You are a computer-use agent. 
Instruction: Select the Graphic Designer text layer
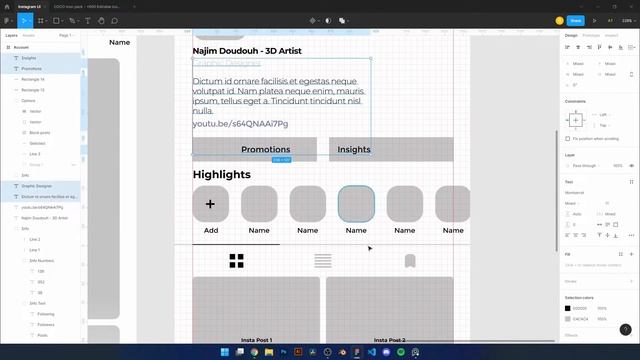pos(40,186)
